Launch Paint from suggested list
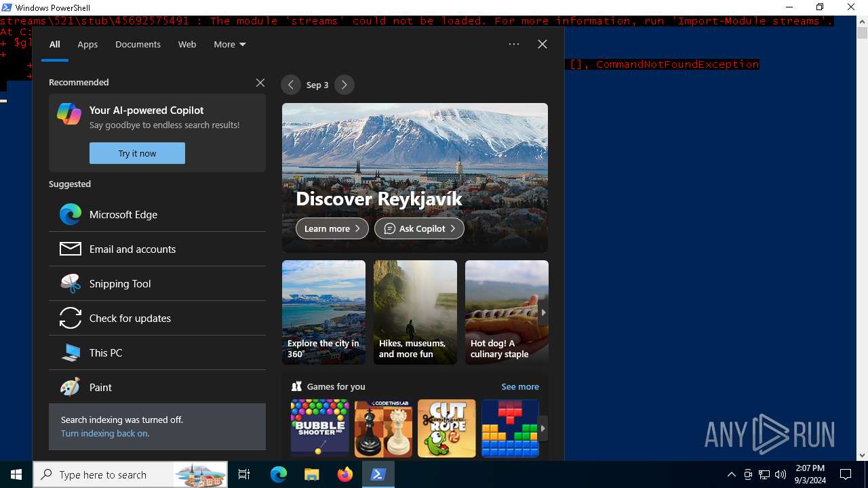 pos(157,387)
